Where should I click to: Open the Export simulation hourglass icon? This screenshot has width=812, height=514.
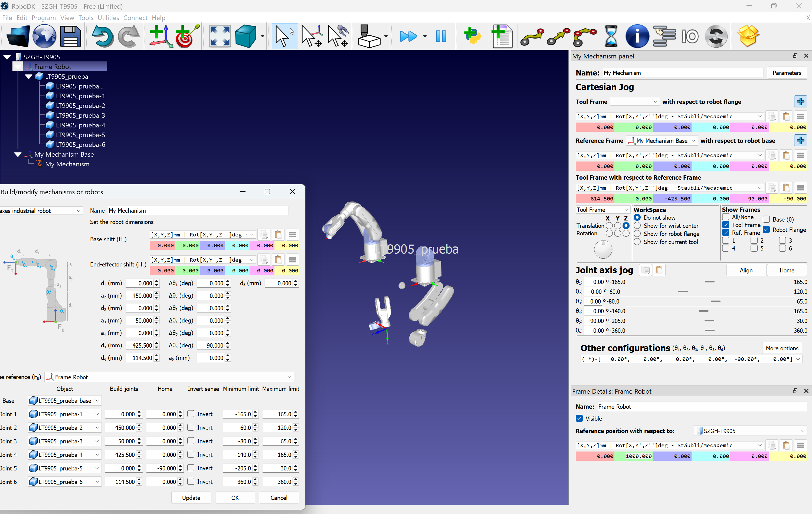(611, 36)
